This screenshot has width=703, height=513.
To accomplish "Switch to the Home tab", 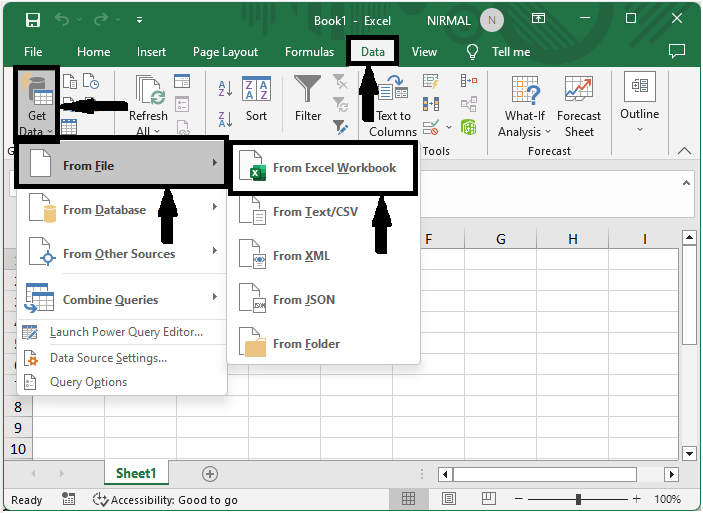I will point(93,52).
